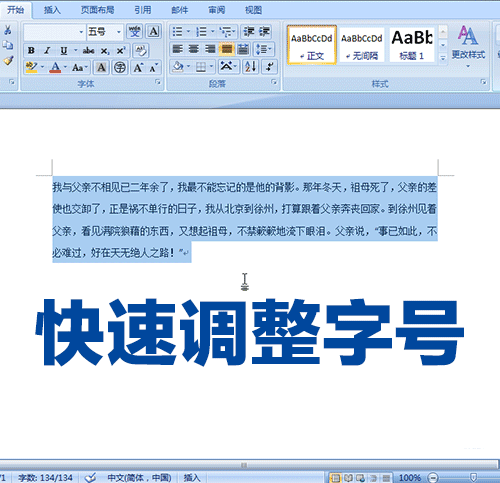Open the borders dropdown arrow

click(x=211, y=67)
